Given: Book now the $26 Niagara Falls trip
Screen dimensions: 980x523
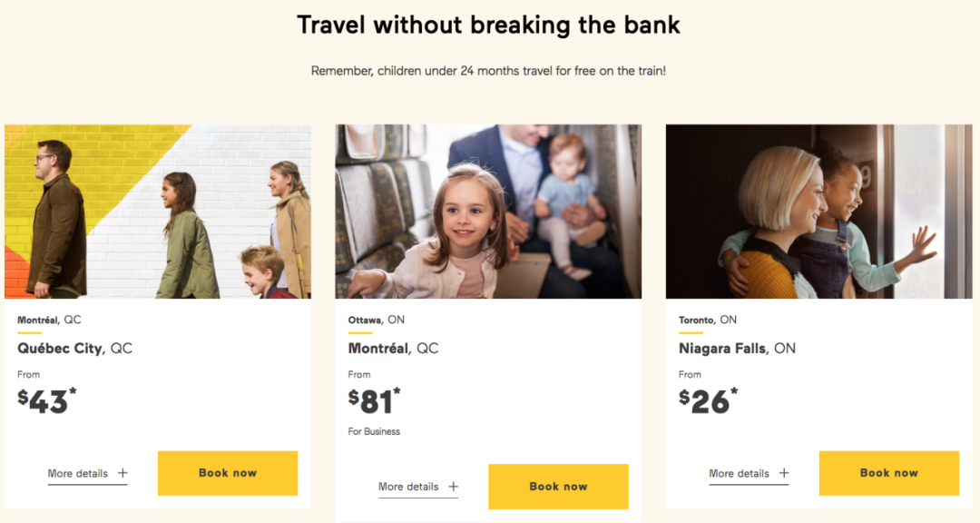Looking at the screenshot, I should [x=888, y=473].
